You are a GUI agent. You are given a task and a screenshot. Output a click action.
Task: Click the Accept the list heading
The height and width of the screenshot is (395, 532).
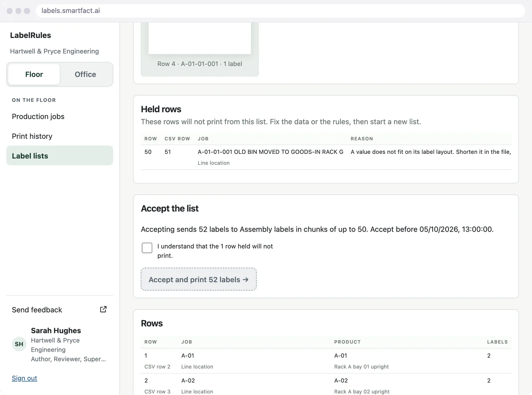pyautogui.click(x=170, y=209)
